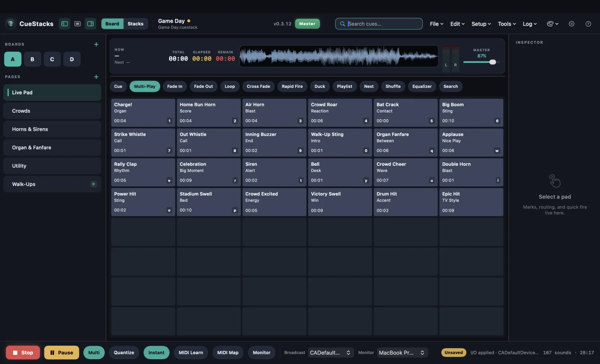Click the Master status button
This screenshot has width=600, height=364.
307,24
